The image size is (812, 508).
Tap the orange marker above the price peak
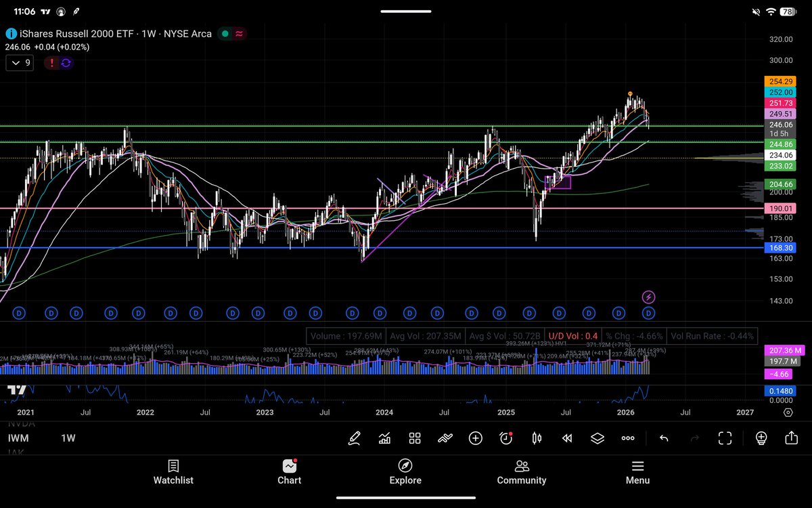pyautogui.click(x=630, y=93)
